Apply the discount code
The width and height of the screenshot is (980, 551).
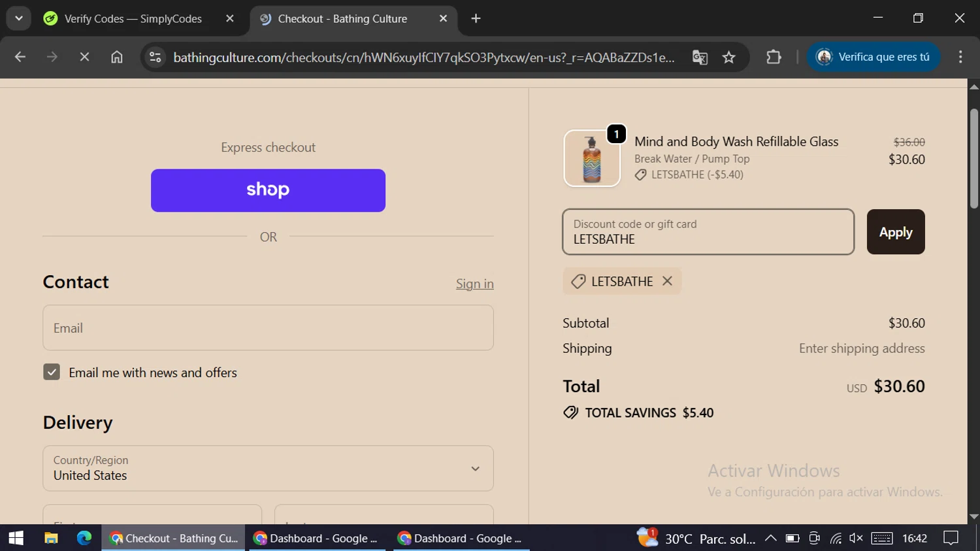[x=896, y=232]
